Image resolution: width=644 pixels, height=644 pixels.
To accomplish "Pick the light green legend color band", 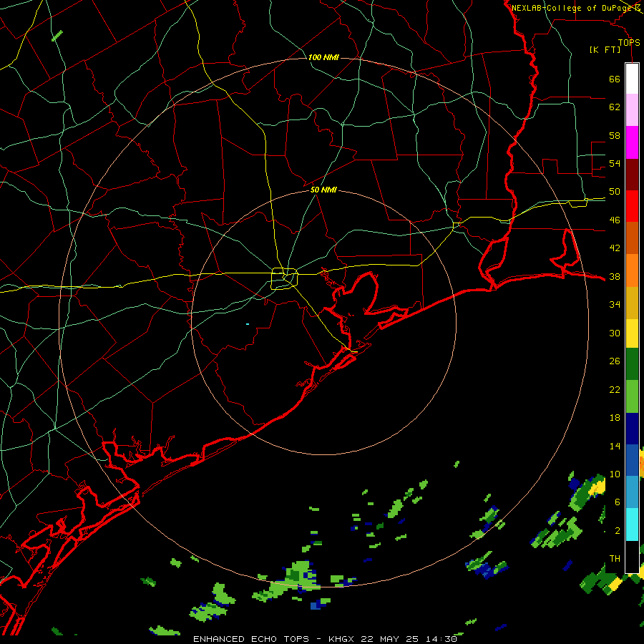I will coord(632,396).
